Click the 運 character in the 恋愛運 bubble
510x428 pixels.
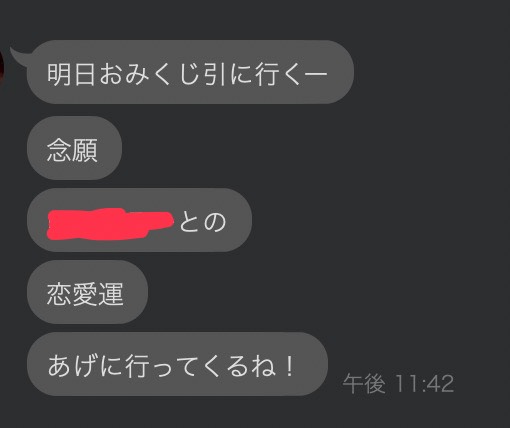click(111, 294)
